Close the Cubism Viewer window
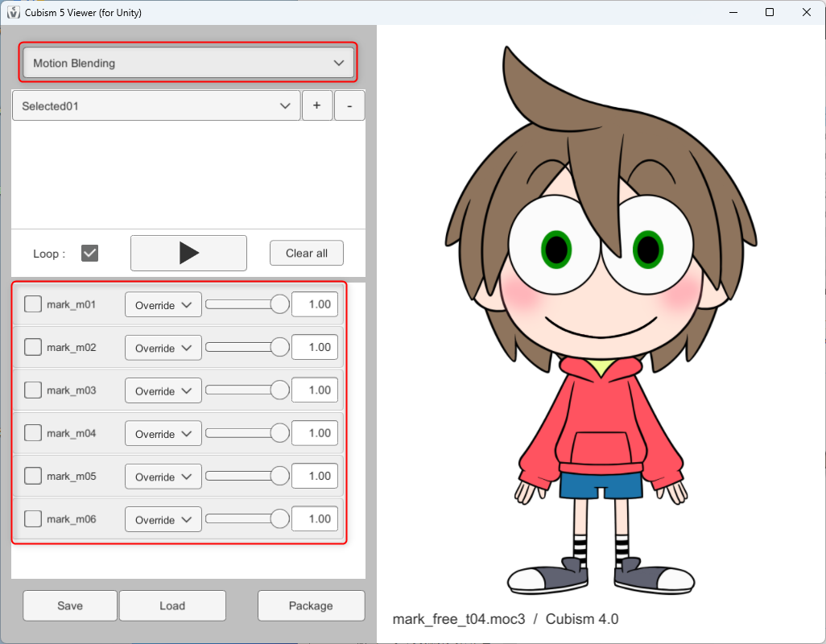This screenshot has width=826, height=644. pyautogui.click(x=807, y=12)
